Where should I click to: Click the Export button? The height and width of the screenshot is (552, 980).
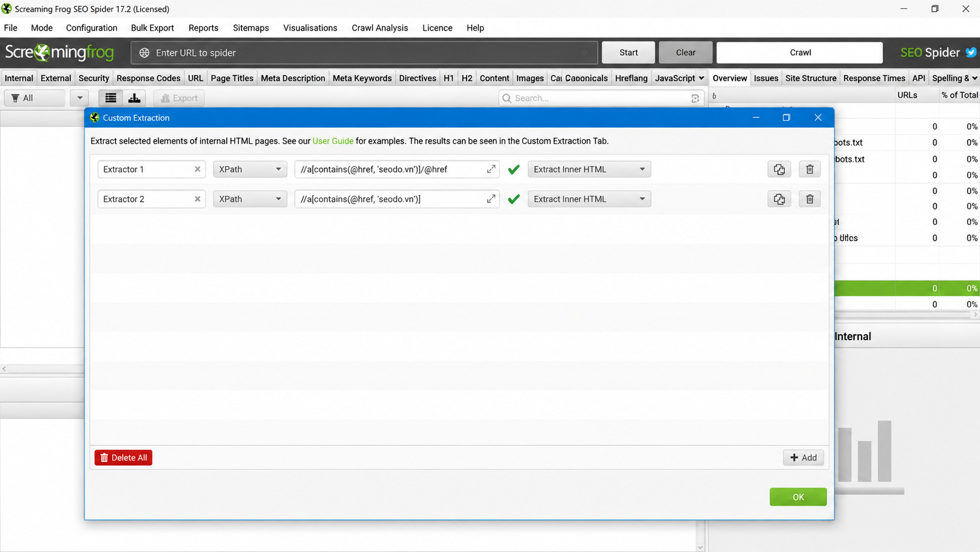pyautogui.click(x=179, y=98)
